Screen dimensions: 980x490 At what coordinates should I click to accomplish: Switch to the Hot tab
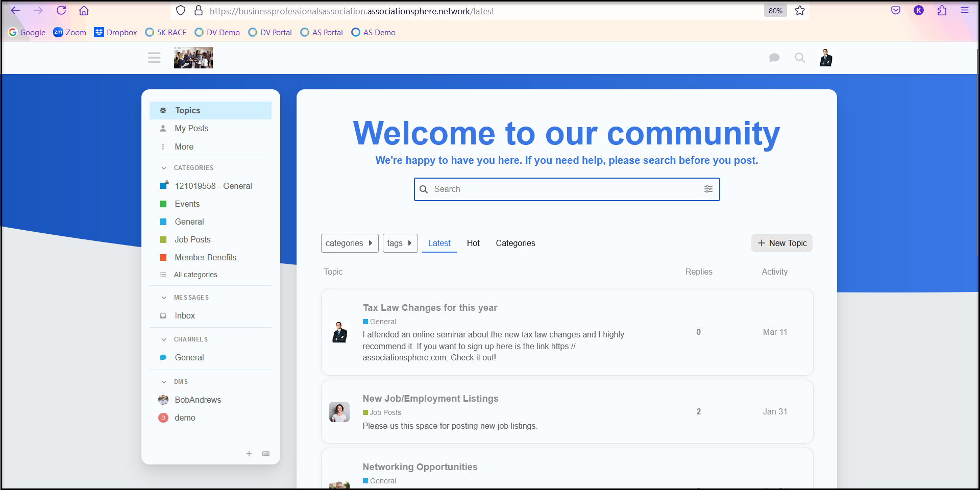point(473,243)
